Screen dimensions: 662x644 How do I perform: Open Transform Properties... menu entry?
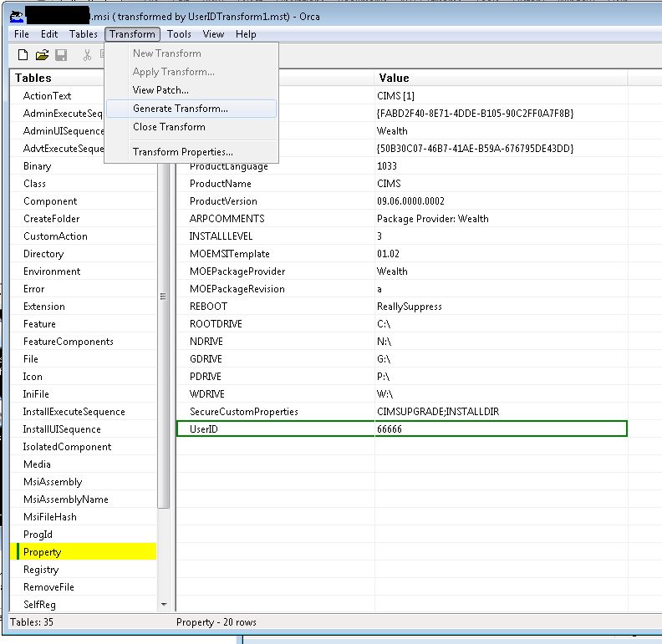[x=191, y=152]
